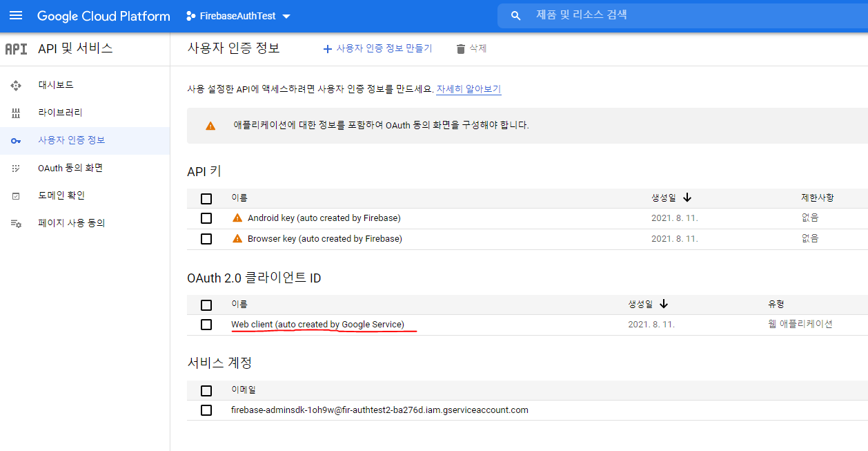Click the 유형 column header
Viewport: 868px width, 451px height.
pyautogui.click(x=776, y=304)
